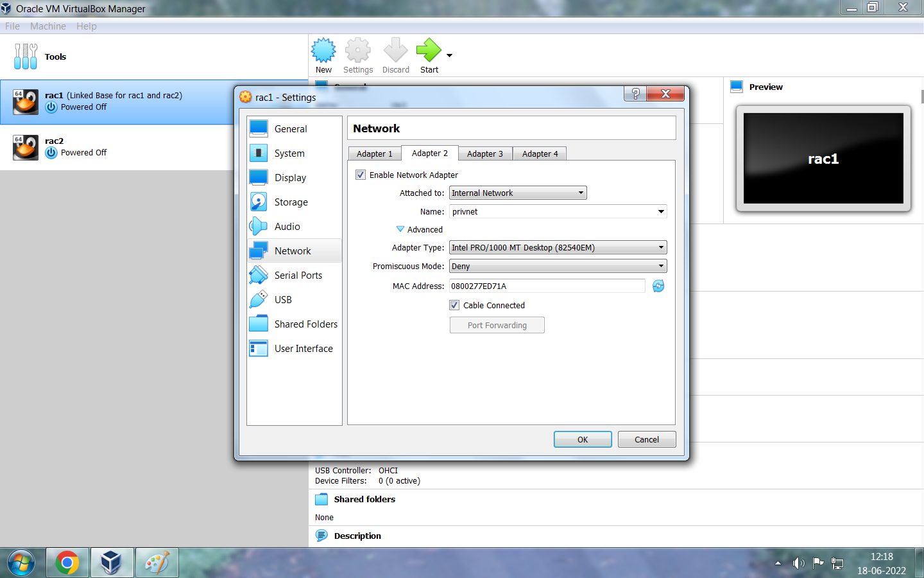Click the Port Forwarding button
This screenshot has height=578, width=924.
point(497,325)
